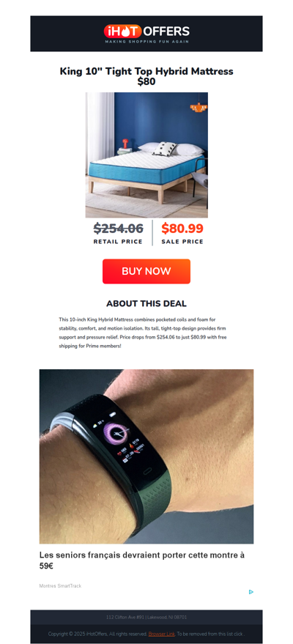
Task: Open the Browser Link in footer
Action: point(162,634)
